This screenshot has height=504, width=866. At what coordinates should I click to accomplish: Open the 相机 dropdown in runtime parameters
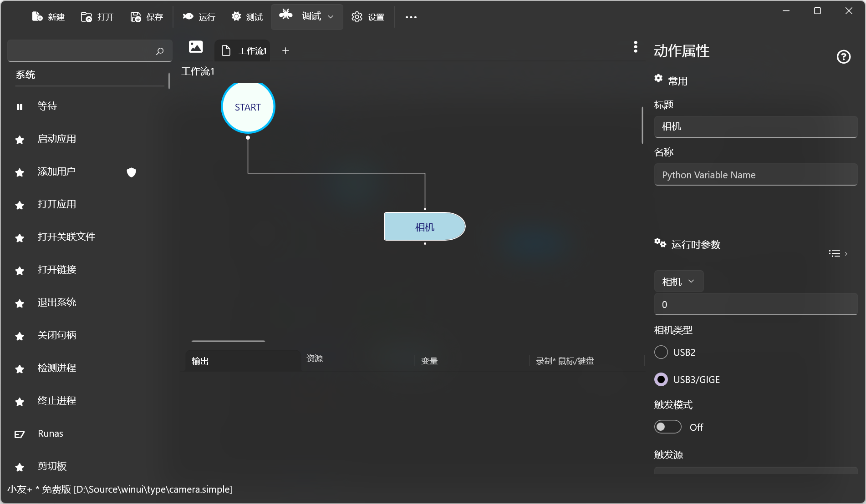coord(678,282)
